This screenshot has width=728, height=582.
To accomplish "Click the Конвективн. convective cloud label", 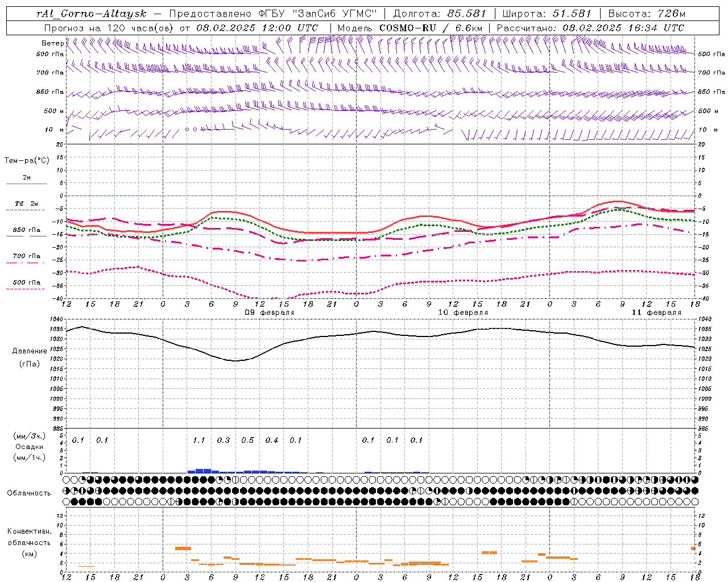I will (30, 531).
